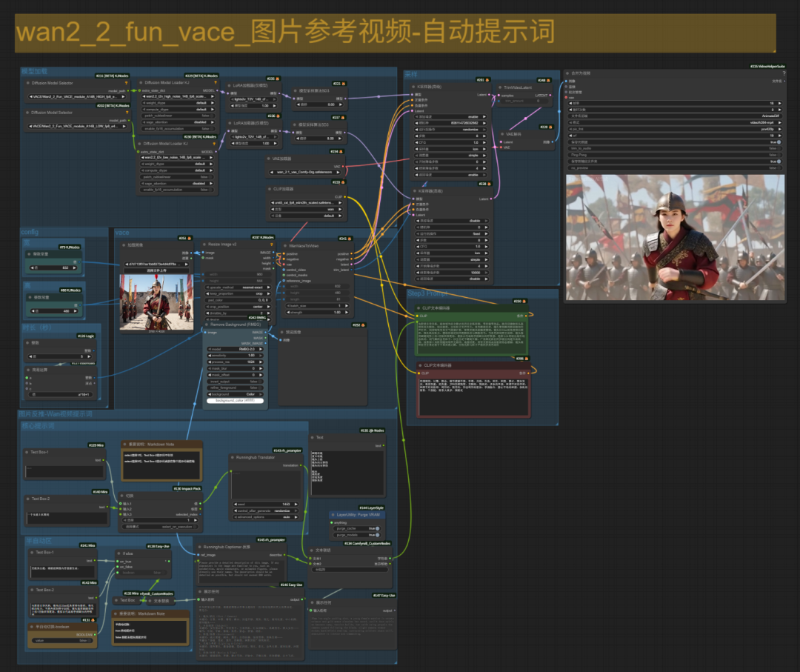Click the 模型加载 group title
Screen dimensions: 800x672
point(34,71)
